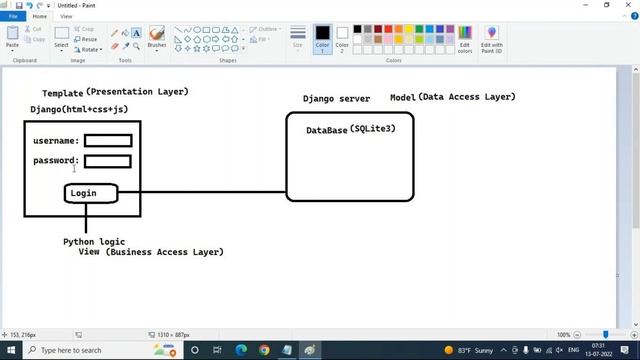Choose the Rectangle shape
The image size is (640, 360).
[206, 30]
